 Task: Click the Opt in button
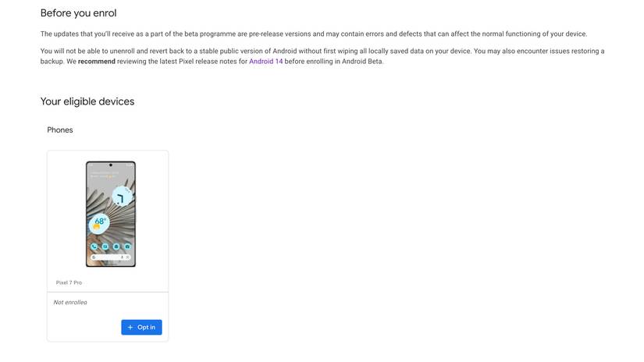[141, 327]
